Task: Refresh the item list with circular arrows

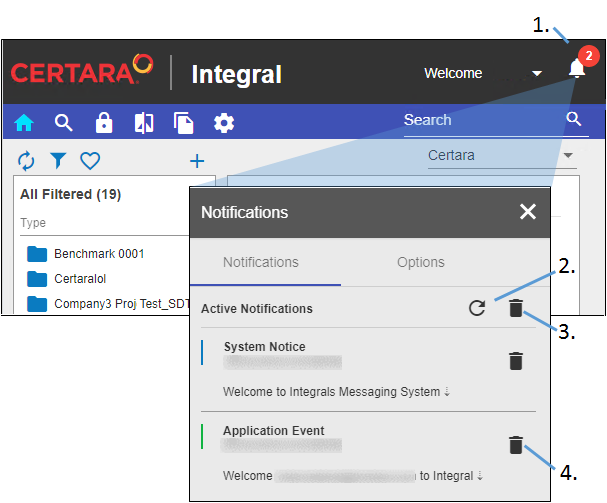Action: point(26,160)
